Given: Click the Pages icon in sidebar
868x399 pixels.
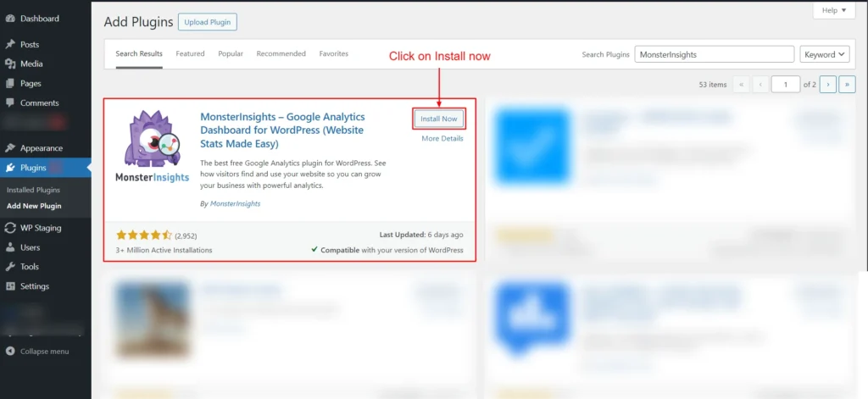Looking at the screenshot, I should 10,84.
